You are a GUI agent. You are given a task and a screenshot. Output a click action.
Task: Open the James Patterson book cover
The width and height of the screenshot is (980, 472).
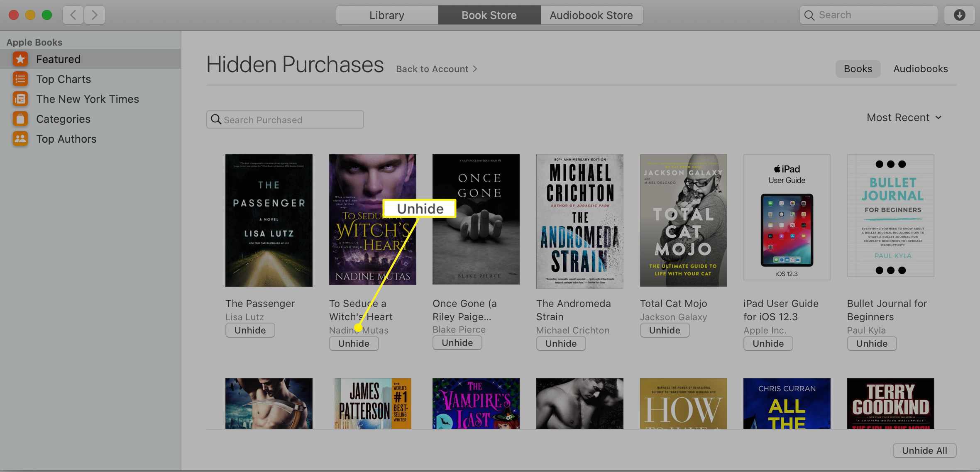(x=373, y=404)
